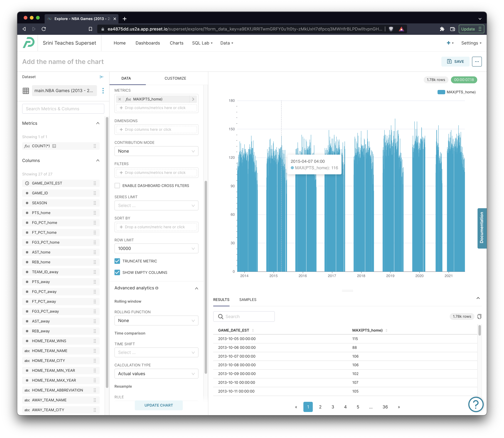Click the Preset logo icon

click(28, 43)
